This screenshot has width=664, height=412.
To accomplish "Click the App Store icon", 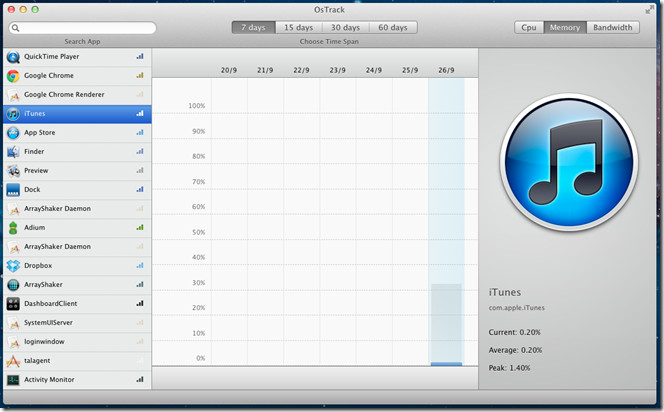I will (x=13, y=133).
